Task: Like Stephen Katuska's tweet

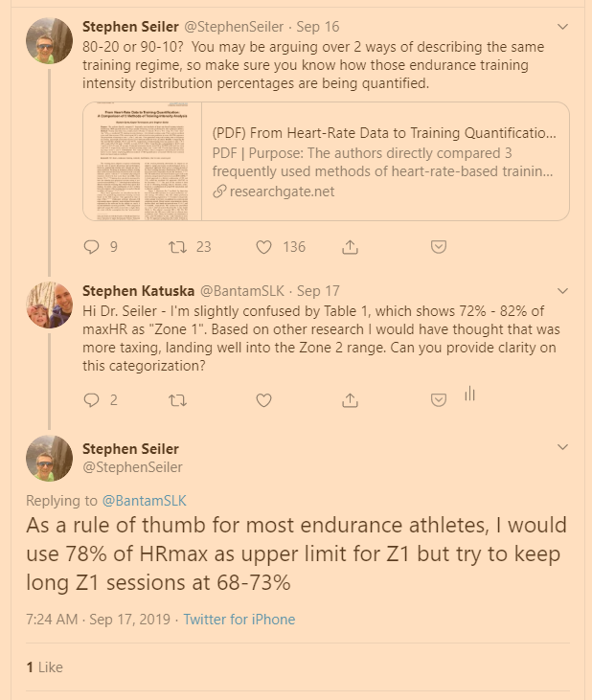Action: [x=264, y=399]
